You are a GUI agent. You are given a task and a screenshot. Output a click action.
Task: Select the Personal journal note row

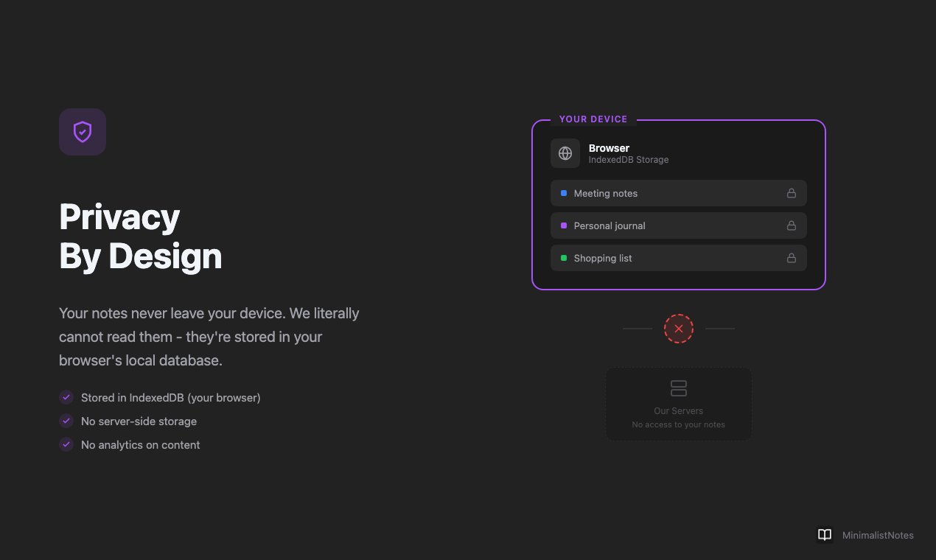click(x=678, y=225)
